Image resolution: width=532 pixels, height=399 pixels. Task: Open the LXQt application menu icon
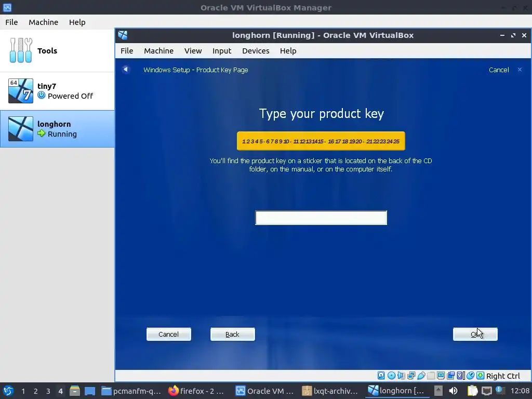(x=8, y=391)
